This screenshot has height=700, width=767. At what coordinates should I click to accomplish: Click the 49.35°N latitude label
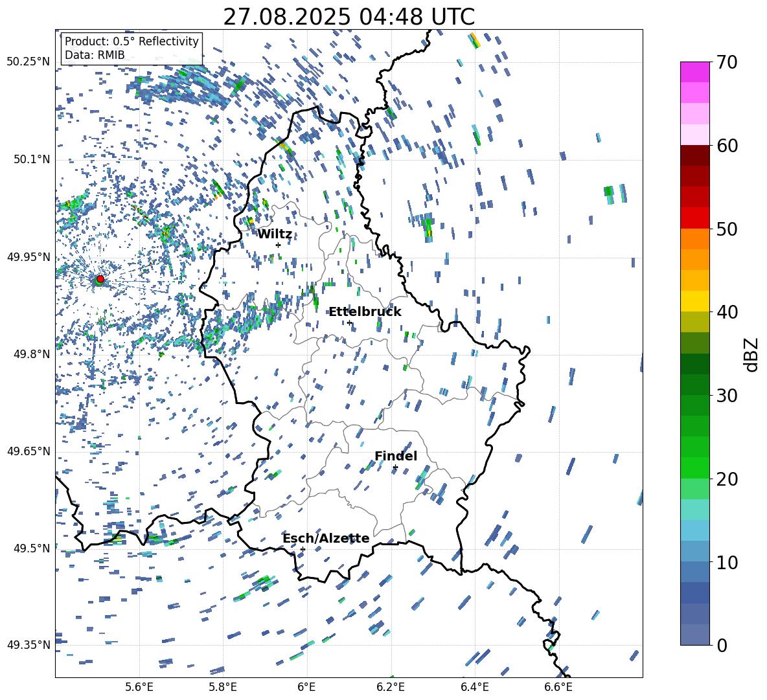click(29, 645)
